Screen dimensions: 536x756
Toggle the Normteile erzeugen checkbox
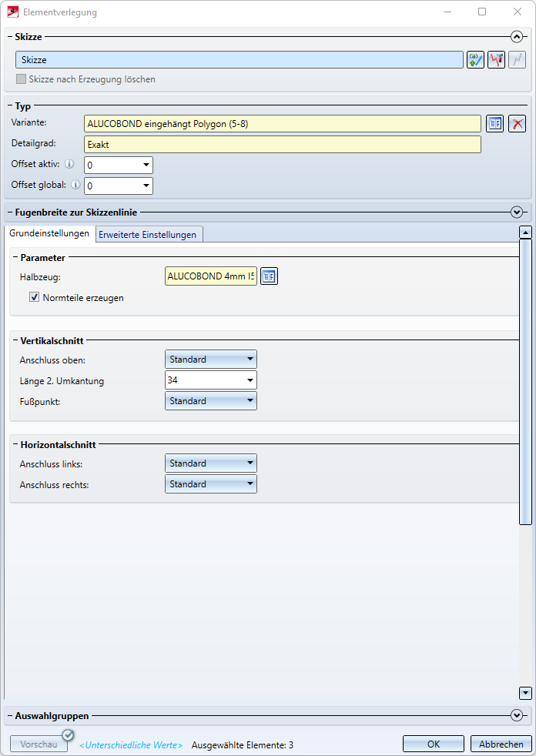click(35, 298)
